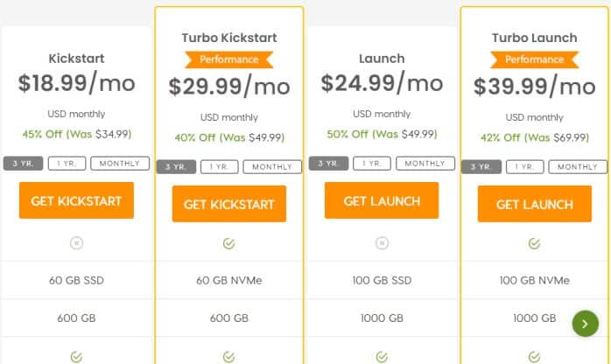Click Turbo Kickstart's green checkmark above storage

229,244
